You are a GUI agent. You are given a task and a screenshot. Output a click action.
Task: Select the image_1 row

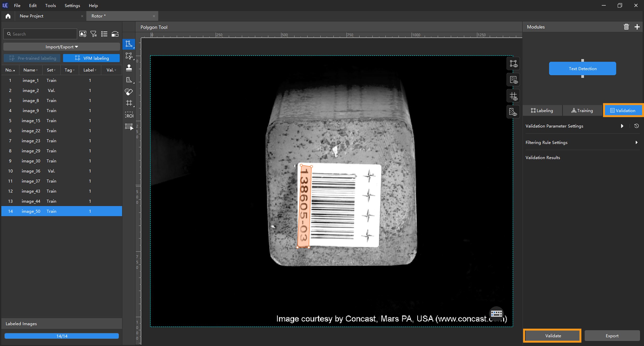(x=61, y=80)
